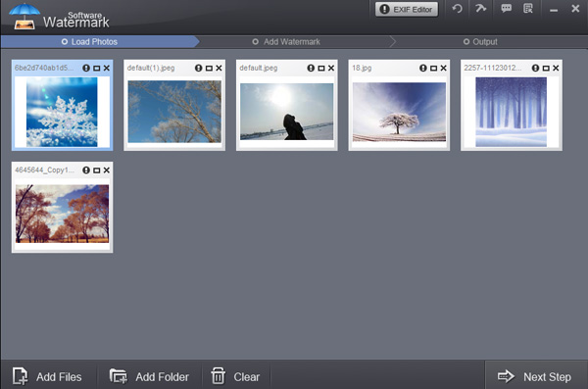The height and width of the screenshot is (389, 588).
Task: Remove default.jpeg from the list
Action: [x=331, y=68]
